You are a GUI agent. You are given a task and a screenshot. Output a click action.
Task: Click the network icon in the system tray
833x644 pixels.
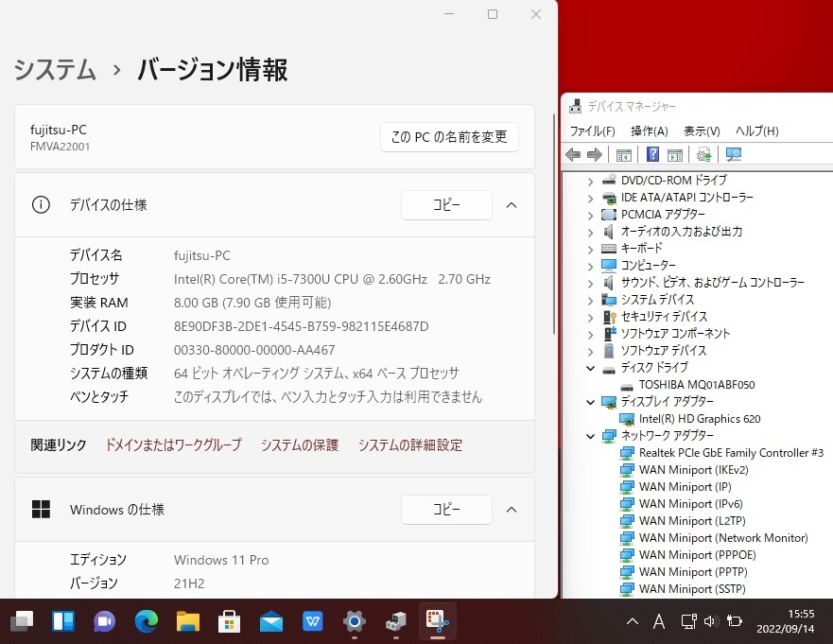tap(689, 621)
